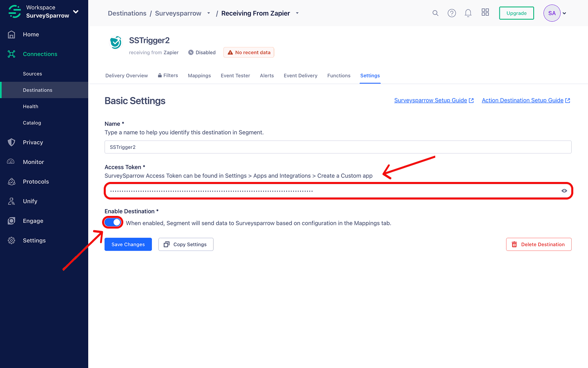Click the Name input field
Screen dimensions: 588x368
[338, 147]
